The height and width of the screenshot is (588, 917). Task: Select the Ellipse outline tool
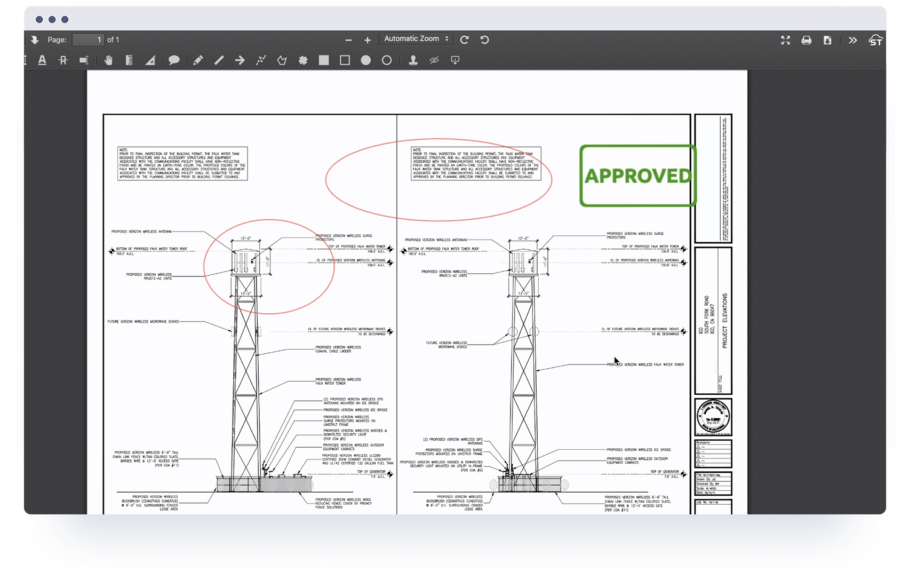tap(387, 60)
